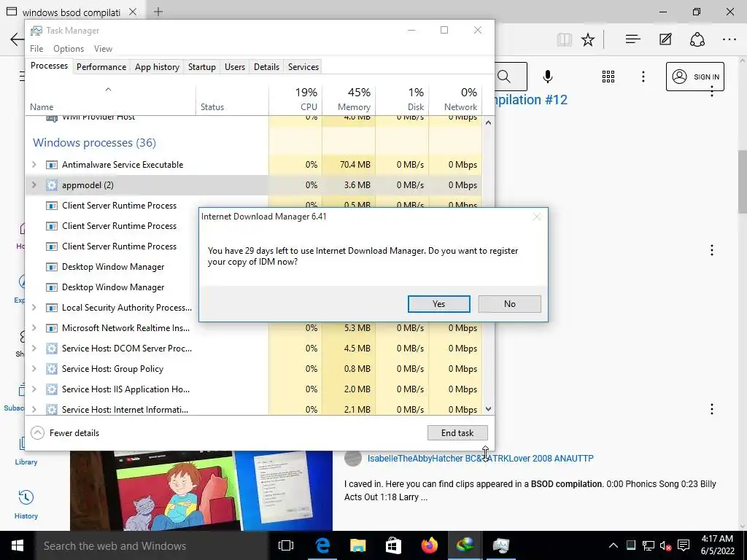Open Edge More actions ellipsis
747x560 pixels.
[729, 39]
